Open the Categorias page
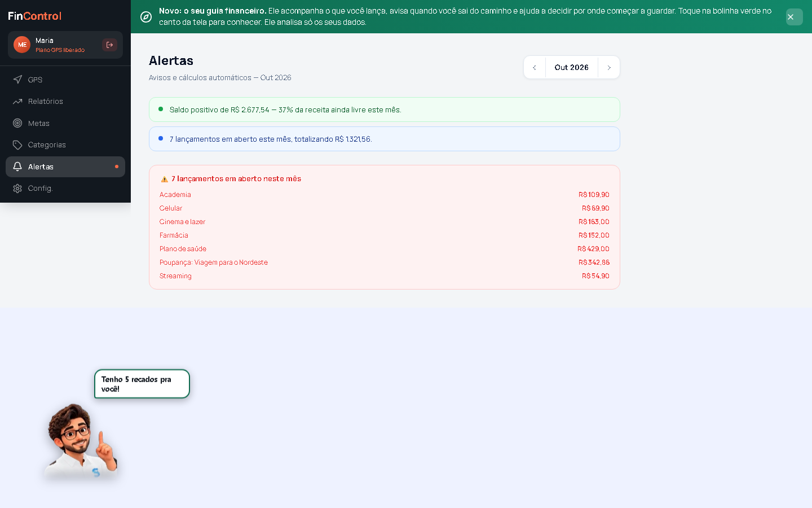 (x=65, y=145)
